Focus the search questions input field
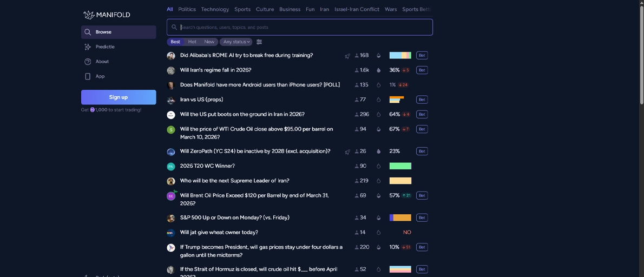The height and width of the screenshot is (277, 644). tap(300, 27)
